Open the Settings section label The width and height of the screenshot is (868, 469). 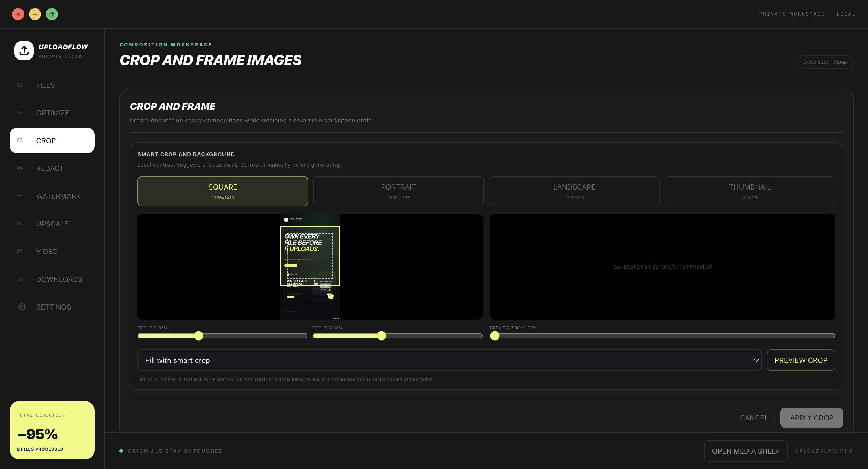click(x=54, y=307)
